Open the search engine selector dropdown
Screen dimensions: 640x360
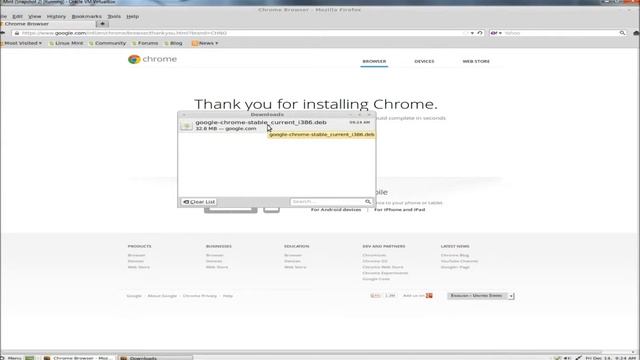[496, 33]
